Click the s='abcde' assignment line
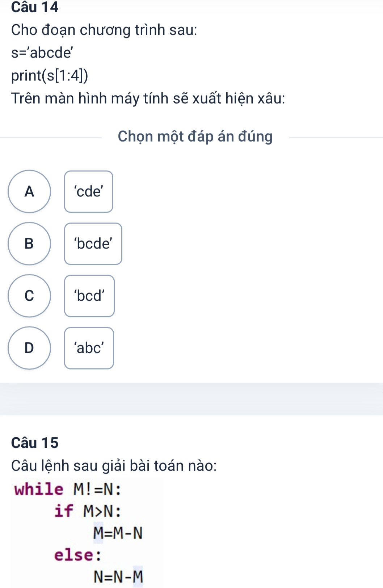Screen dimensions: 383x588 click(x=42, y=53)
